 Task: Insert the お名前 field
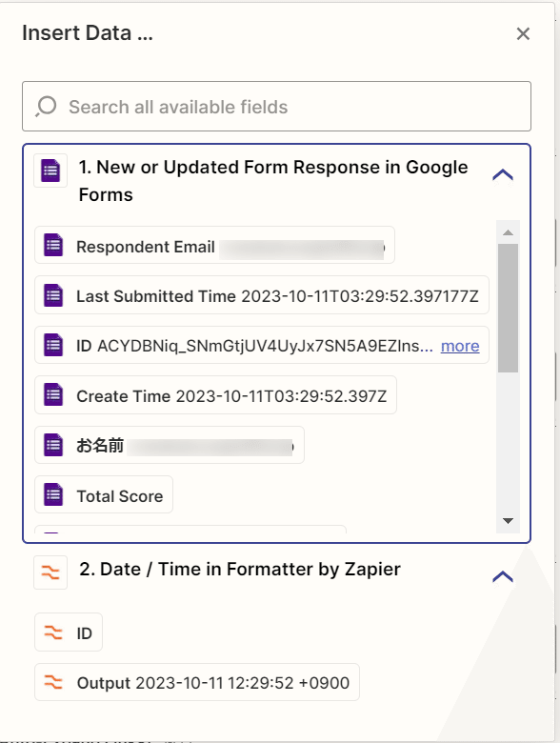tap(170, 445)
